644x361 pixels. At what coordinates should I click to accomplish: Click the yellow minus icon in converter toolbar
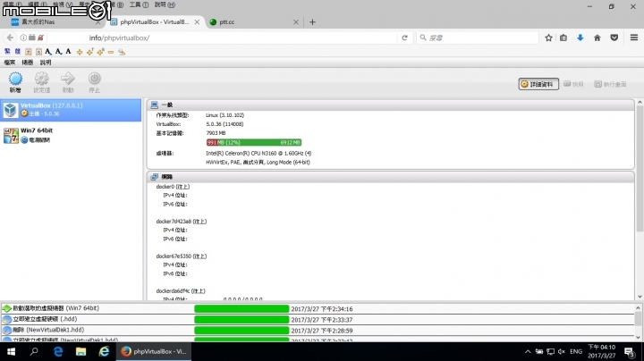coord(111,52)
